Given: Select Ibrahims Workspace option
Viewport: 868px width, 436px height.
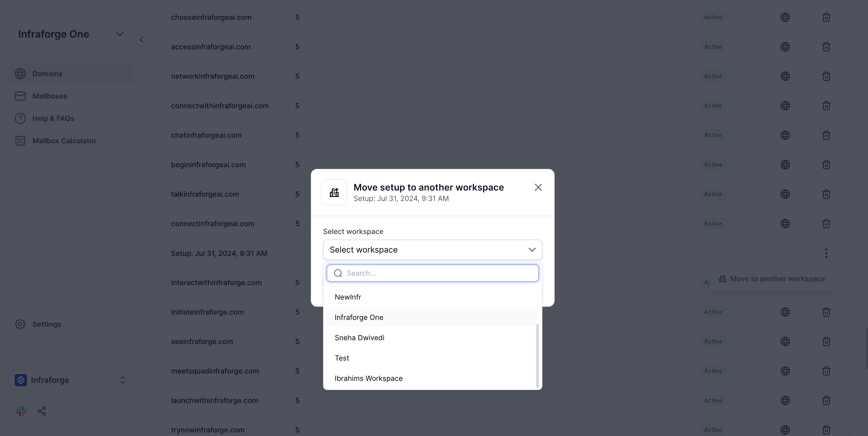Looking at the screenshot, I should tap(431, 378).
